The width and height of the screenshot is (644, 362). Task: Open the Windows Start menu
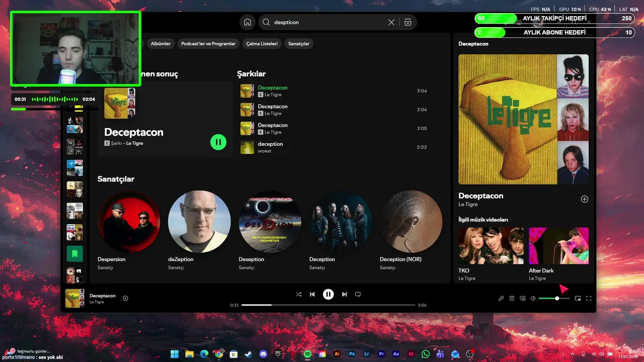coord(174,354)
